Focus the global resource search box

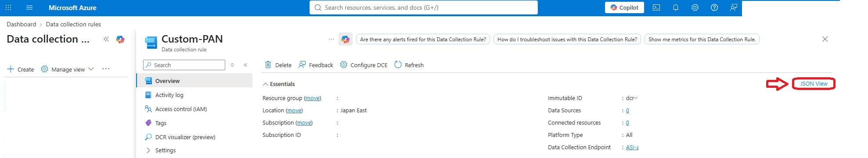pyautogui.click(x=424, y=7)
